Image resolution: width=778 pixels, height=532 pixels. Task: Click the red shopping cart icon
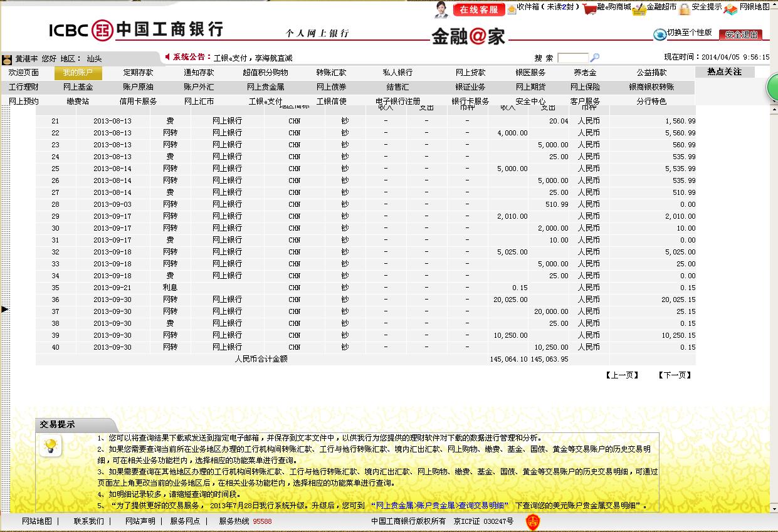[589, 9]
